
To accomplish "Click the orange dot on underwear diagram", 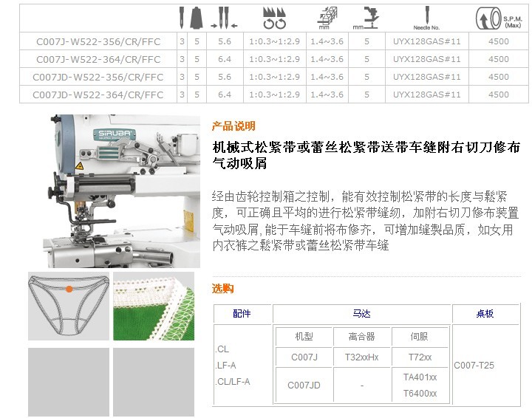I will tap(69, 288).
